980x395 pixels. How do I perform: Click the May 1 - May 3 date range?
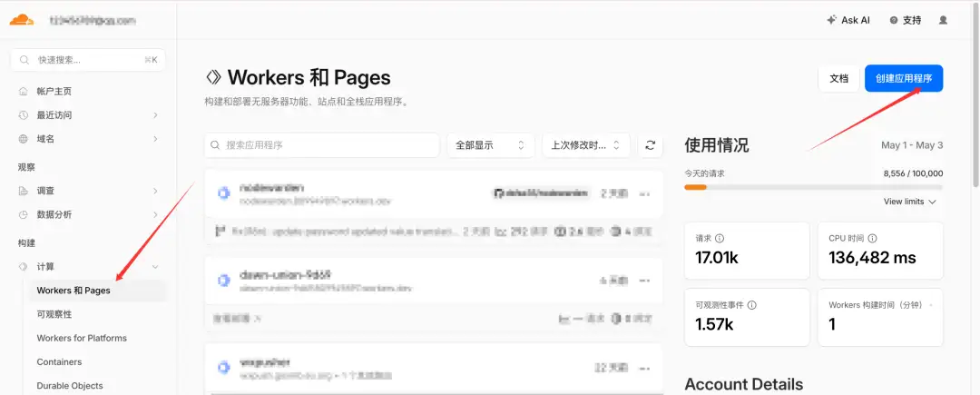pos(912,145)
